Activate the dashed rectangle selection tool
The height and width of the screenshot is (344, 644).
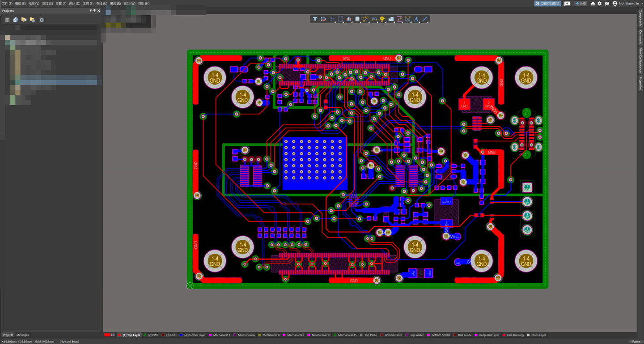pos(340,19)
